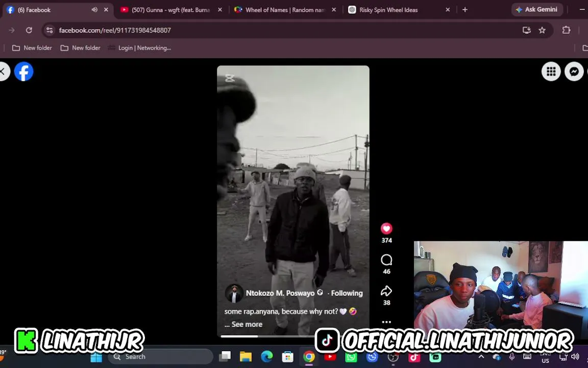Switch to the Wheel of Names tab
The image size is (588, 368).
pyautogui.click(x=285, y=10)
